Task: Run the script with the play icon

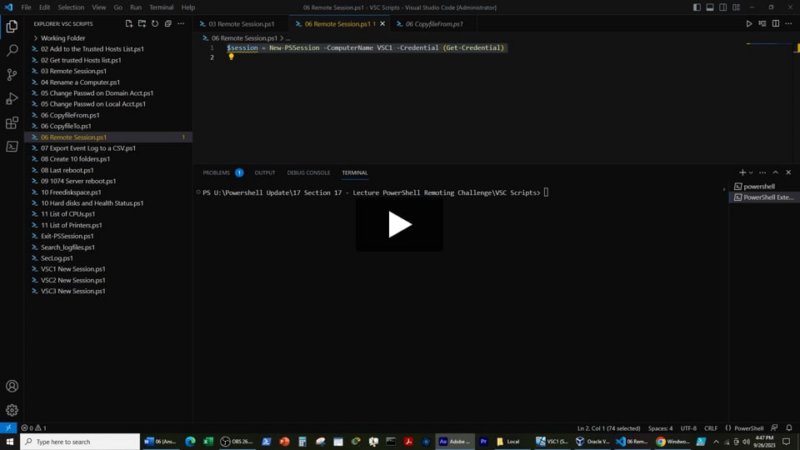Action: 749,23
